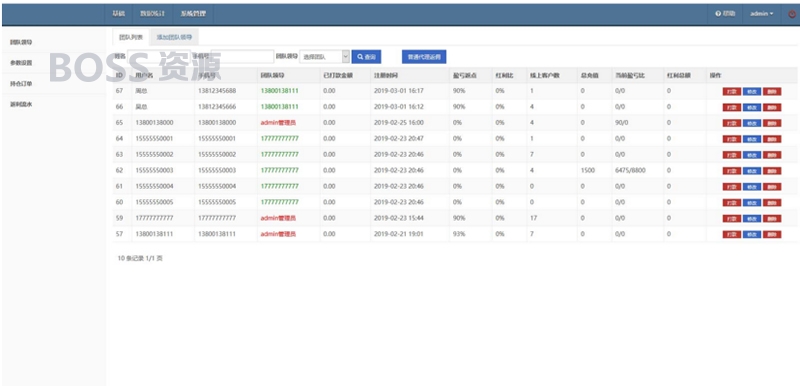The height and width of the screenshot is (386, 800).
Task: Click green 17777777777 leader in row 64
Action: (279, 138)
